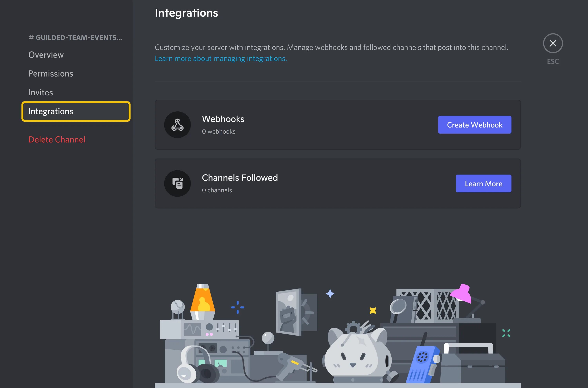Screen dimensions: 588x388
Task: Click the Webhooks circular icon
Action: (x=177, y=125)
